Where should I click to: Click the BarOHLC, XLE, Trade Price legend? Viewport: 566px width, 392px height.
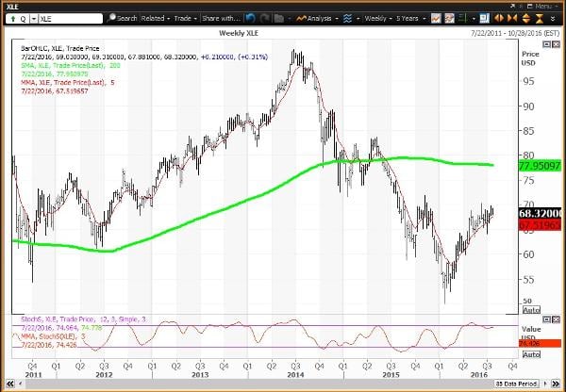pos(60,48)
